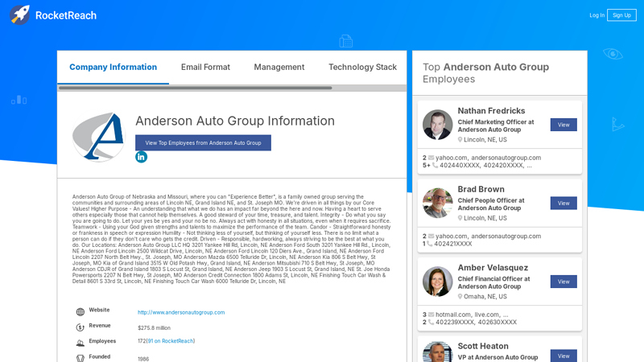Switch to the Technology Stack tab

[x=362, y=67]
